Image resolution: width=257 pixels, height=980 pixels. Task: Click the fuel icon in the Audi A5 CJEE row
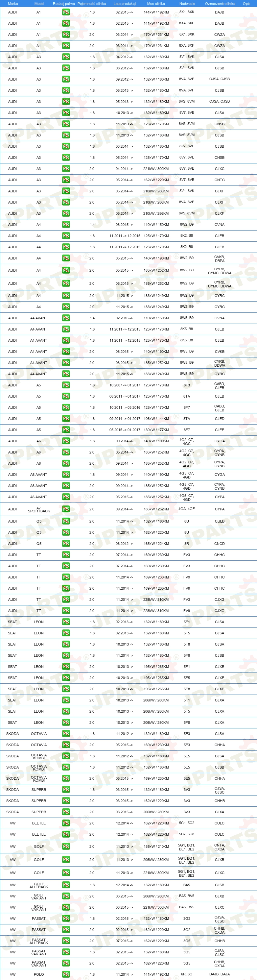pyautogui.click(x=66, y=429)
